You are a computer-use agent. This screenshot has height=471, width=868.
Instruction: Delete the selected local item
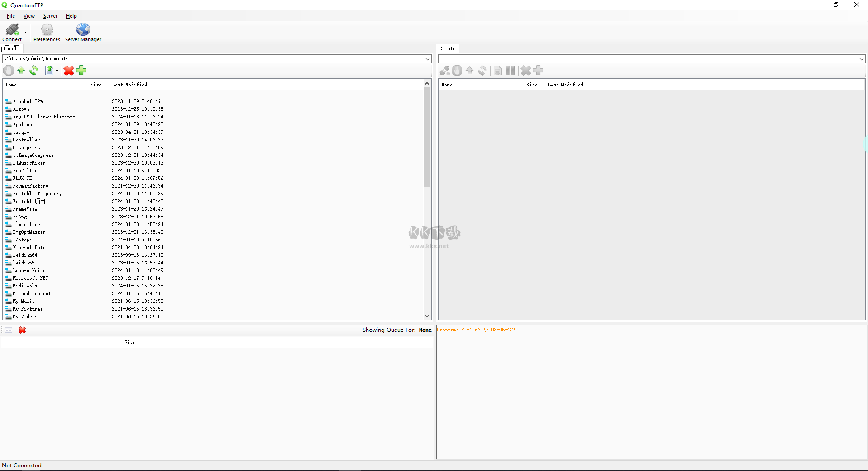68,71
